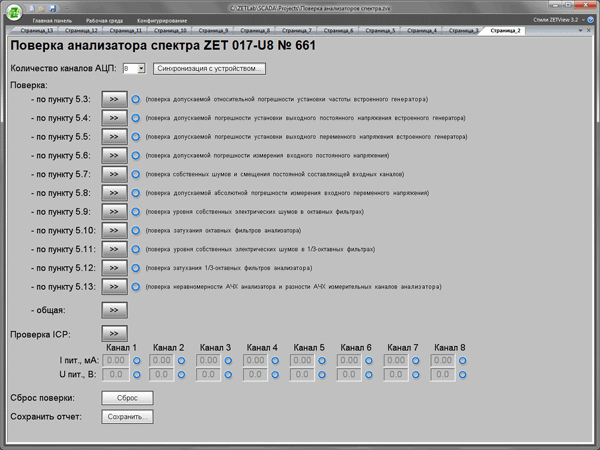600x450 pixels.
Task: Click the status indicator circle for пункту 5.4
Action: (135, 118)
